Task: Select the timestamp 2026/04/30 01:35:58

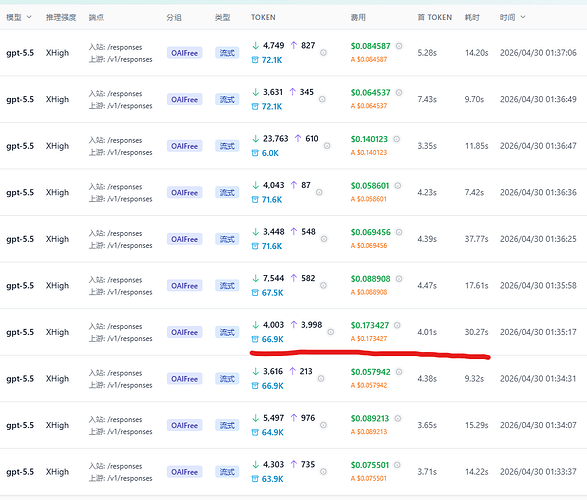Action: [538, 286]
